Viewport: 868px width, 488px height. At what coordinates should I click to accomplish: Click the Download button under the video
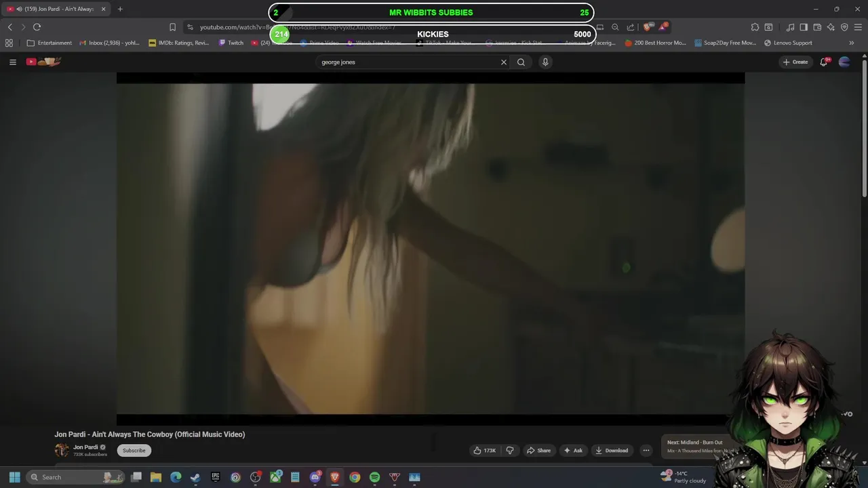click(611, 450)
